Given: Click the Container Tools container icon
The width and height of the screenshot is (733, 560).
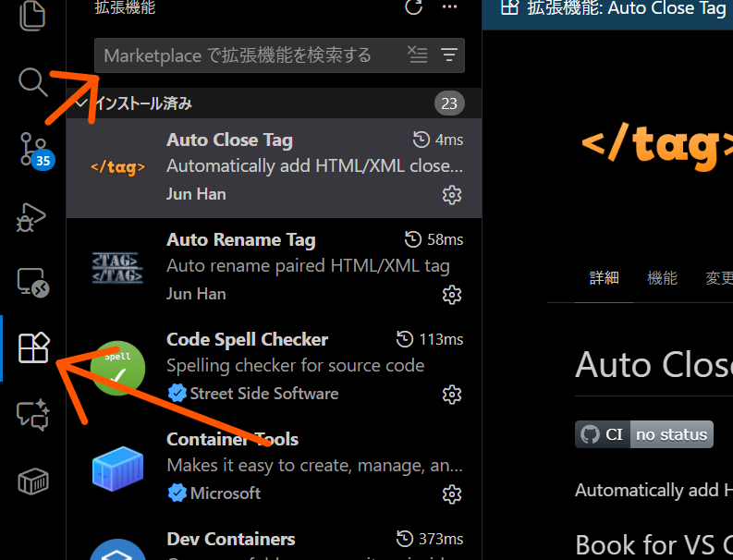Looking at the screenshot, I should click(x=117, y=469).
